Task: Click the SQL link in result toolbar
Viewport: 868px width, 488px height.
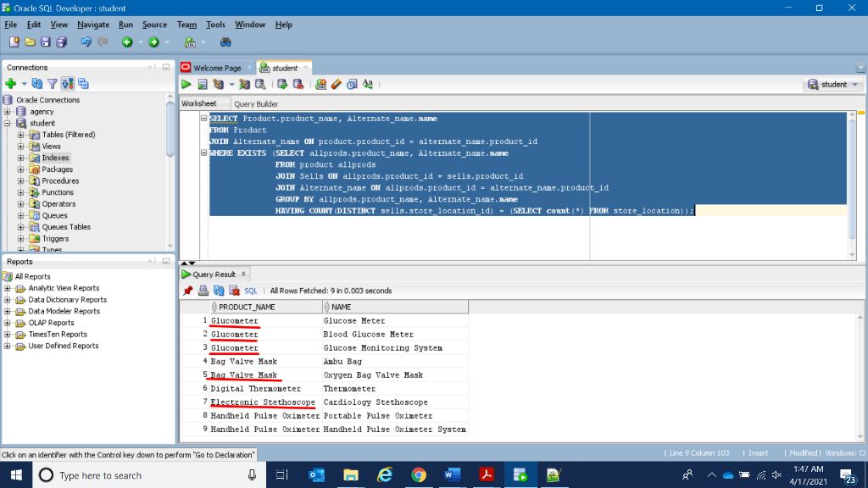Action: pos(251,291)
